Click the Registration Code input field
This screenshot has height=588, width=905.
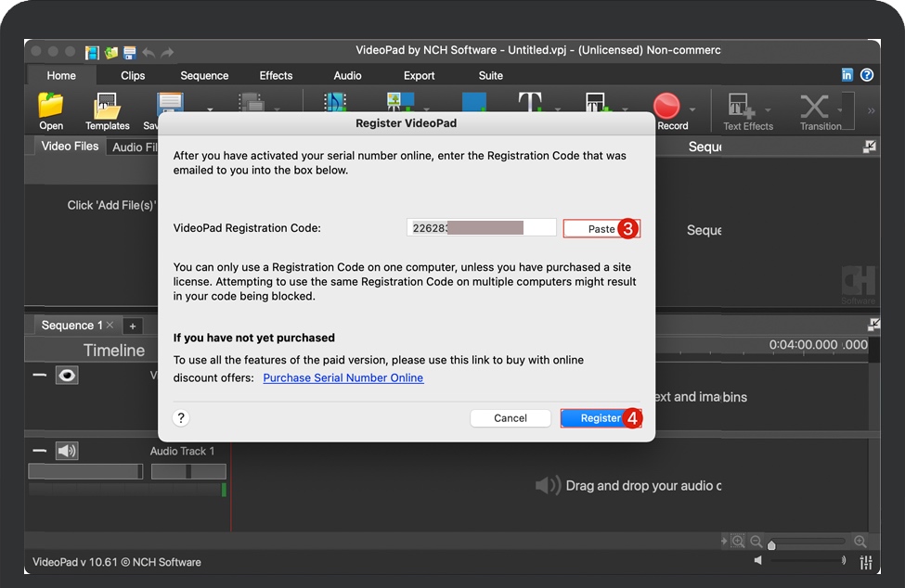(481, 228)
